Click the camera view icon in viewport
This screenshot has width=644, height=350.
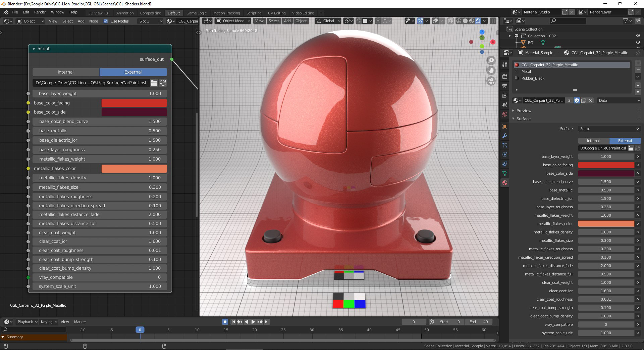[491, 81]
